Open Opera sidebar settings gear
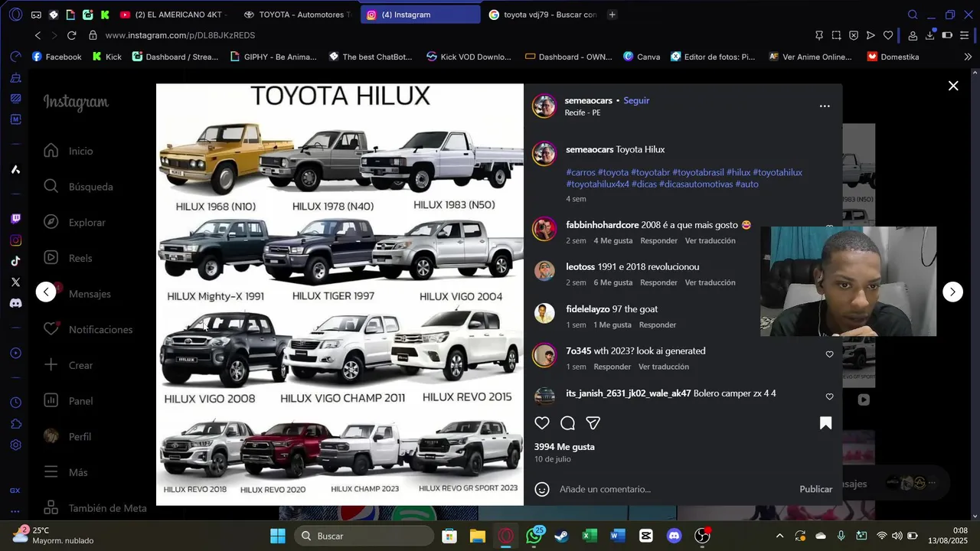The width and height of the screenshot is (980, 551). pyautogui.click(x=15, y=445)
